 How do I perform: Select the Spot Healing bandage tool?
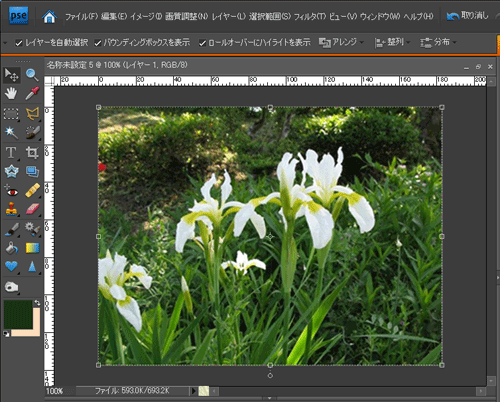point(32,191)
